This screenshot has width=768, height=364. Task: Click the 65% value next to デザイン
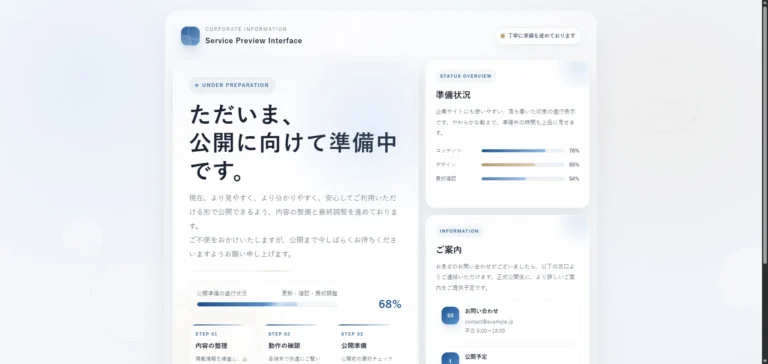[x=574, y=165]
